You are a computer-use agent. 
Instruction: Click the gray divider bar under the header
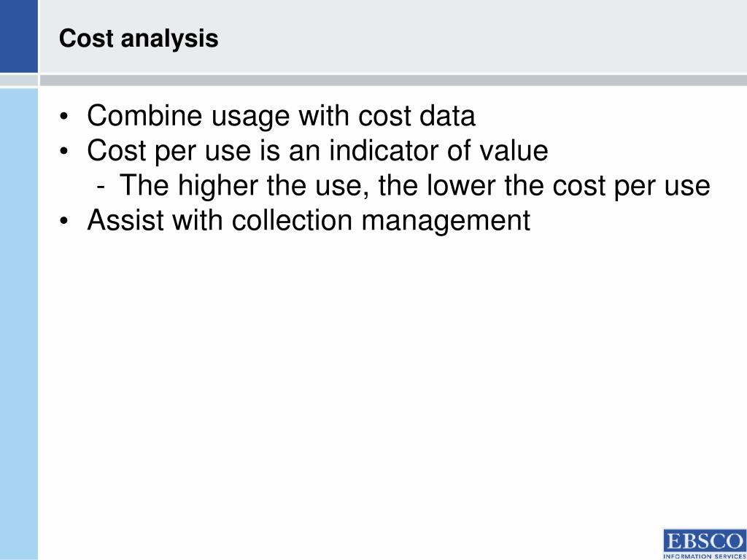coord(393,80)
